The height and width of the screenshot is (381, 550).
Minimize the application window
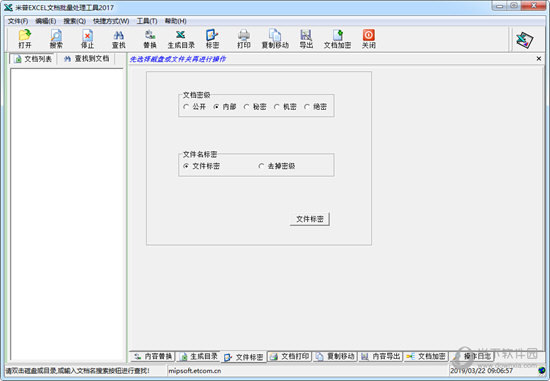(x=499, y=6)
